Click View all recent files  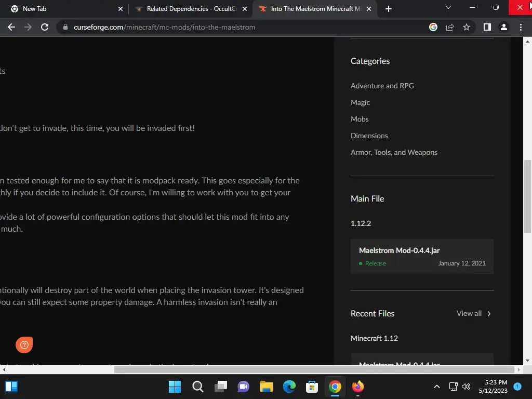pyautogui.click(x=469, y=313)
